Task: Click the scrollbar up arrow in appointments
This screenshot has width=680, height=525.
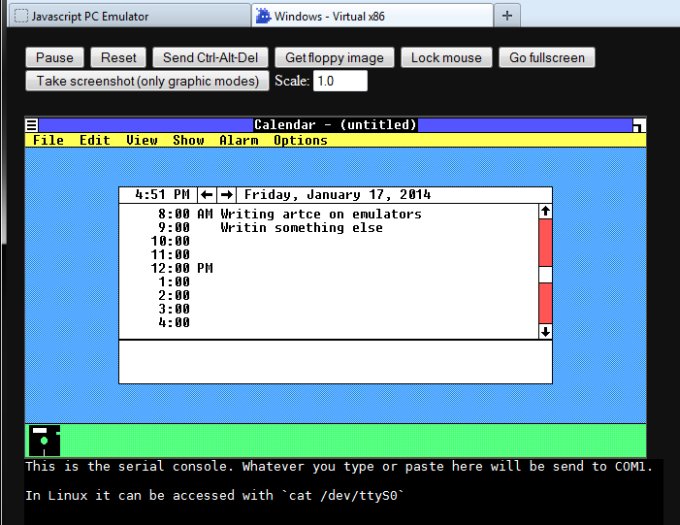Action: pyautogui.click(x=545, y=212)
